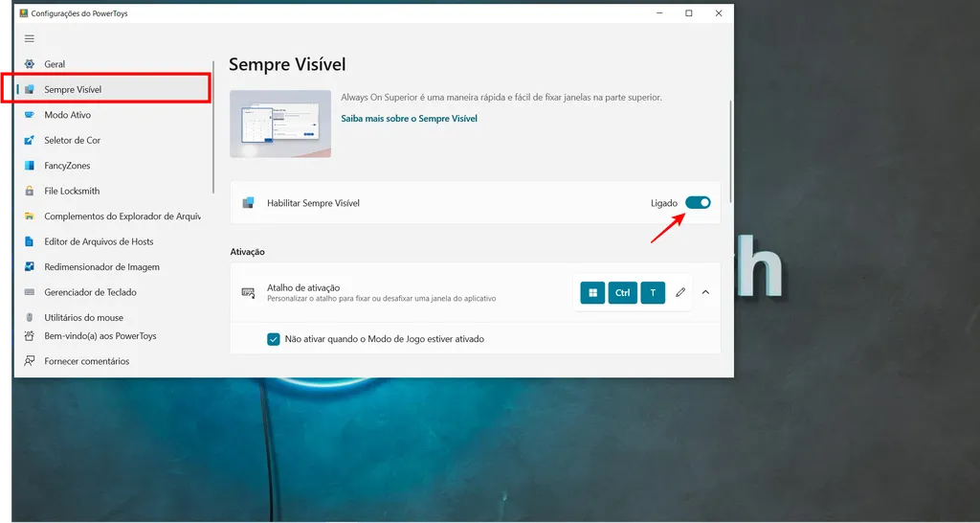
Task: Open Saiba mais sobre o Sempre Visível
Action: [x=409, y=119]
